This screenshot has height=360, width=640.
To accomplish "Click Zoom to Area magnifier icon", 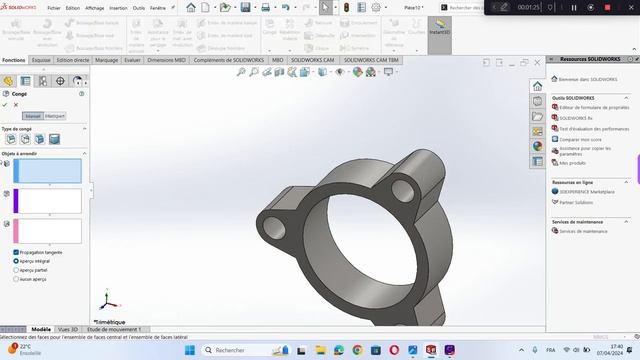I will pyautogui.click(x=254, y=72).
